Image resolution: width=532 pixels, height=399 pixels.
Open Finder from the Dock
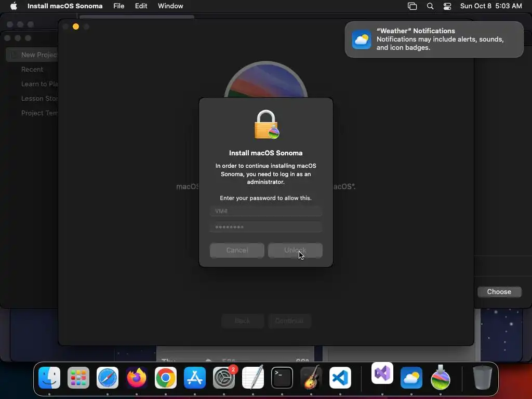point(49,378)
